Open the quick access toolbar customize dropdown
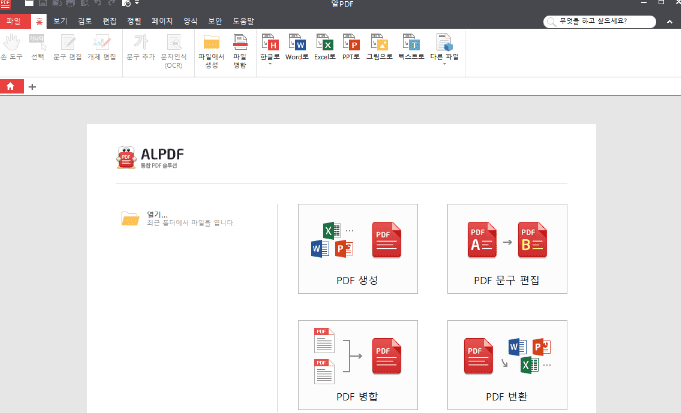Image resolution: width=681 pixels, height=413 pixels. point(137,3)
